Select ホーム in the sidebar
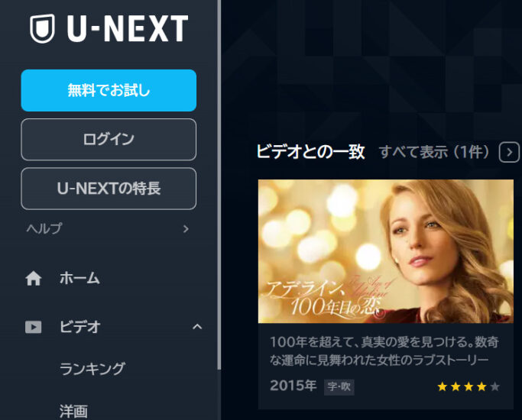Viewport: 522px width, 420px height. pyautogui.click(x=79, y=278)
